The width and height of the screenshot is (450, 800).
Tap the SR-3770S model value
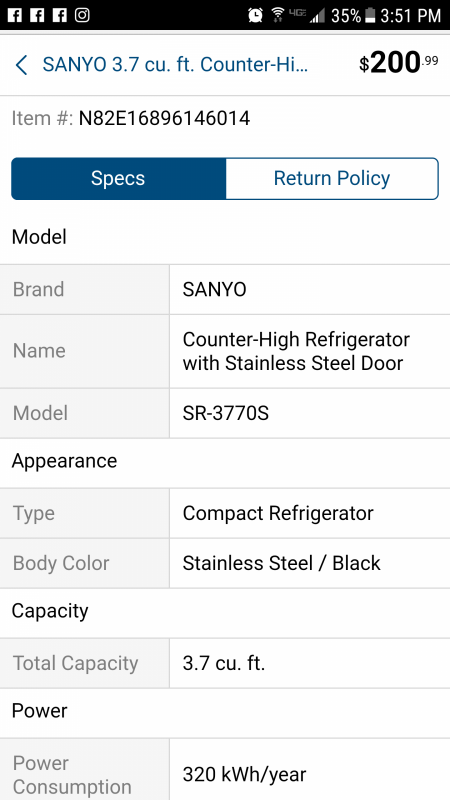click(x=226, y=413)
